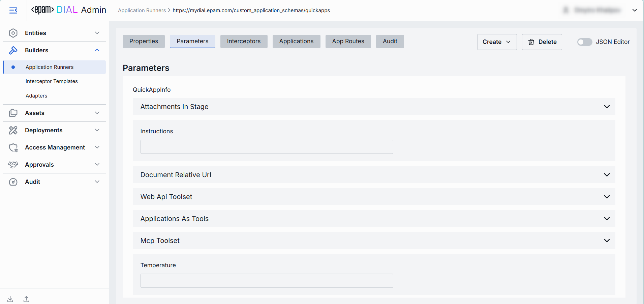Click the hamburger menu collapse icon

(x=13, y=10)
